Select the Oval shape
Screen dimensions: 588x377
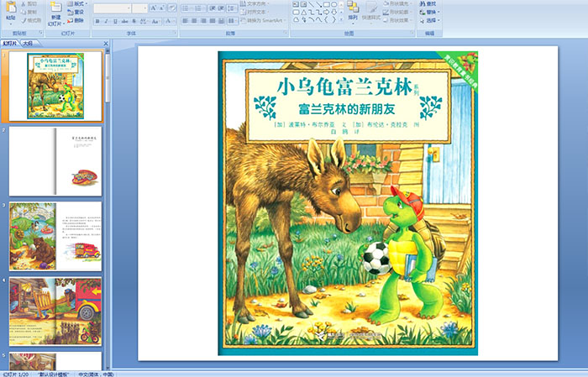coord(333,4)
